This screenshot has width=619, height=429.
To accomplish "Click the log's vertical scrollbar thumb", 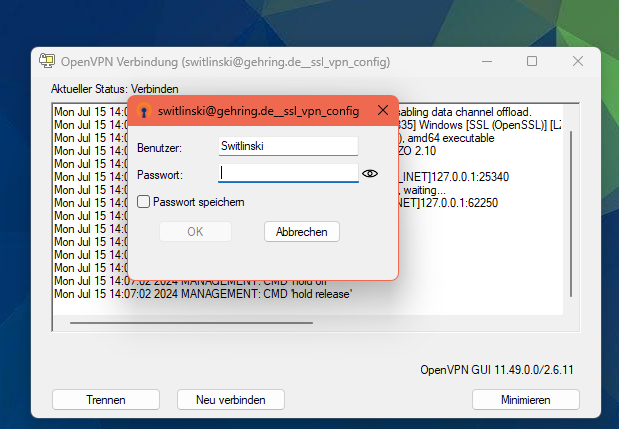I will pos(572,220).
